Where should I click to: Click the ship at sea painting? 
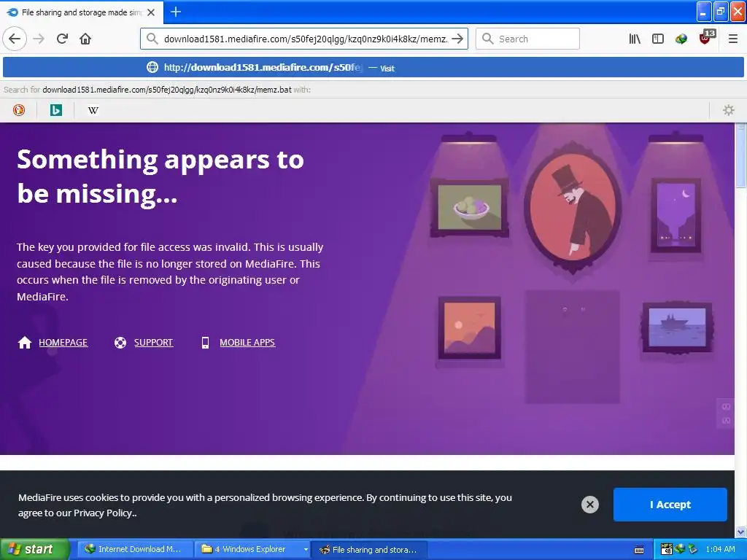point(677,327)
